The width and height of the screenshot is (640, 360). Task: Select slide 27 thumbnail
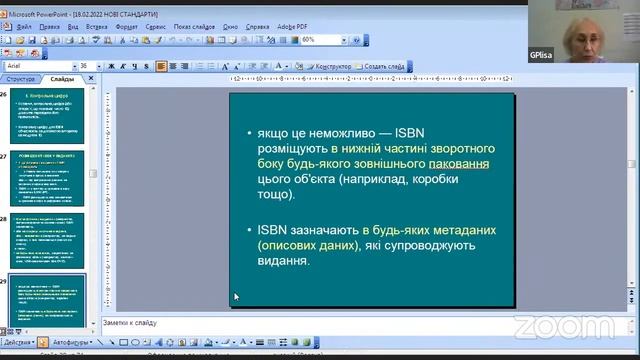47,178
